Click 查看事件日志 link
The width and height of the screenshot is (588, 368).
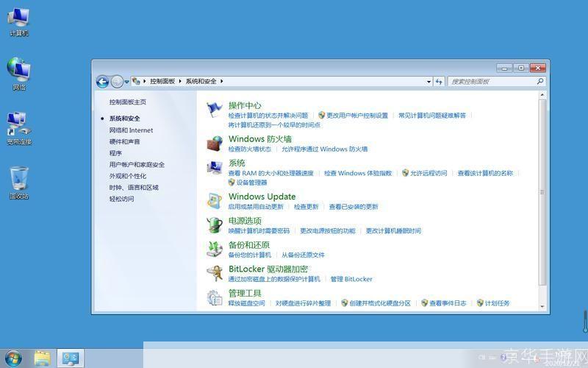coord(448,303)
